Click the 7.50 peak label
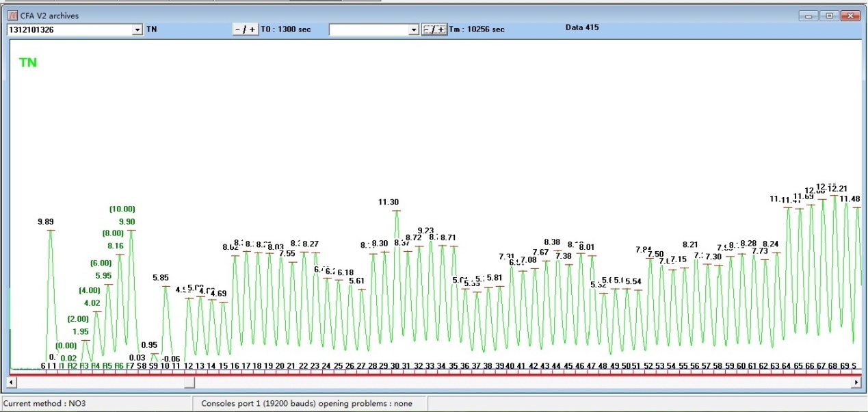Image resolution: width=868 pixels, height=412 pixels. point(655,255)
